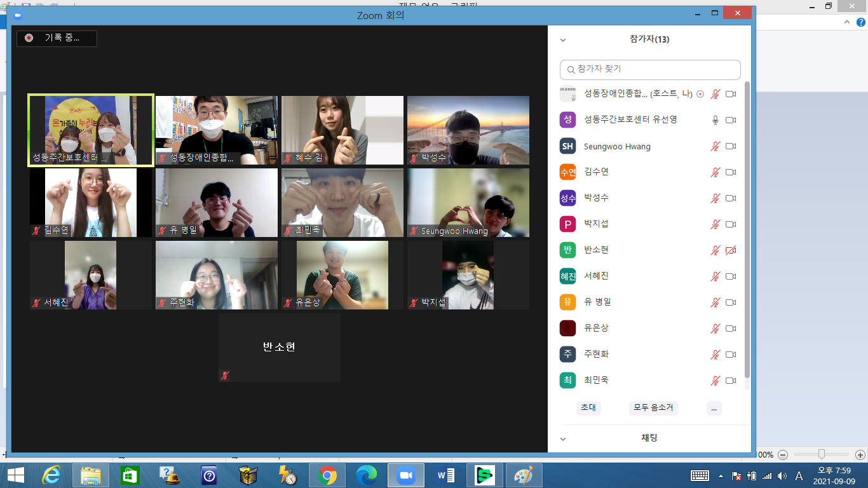Unmute microphone for 박성수 in participant list
This screenshot has height=488, width=868.
pos(715,198)
